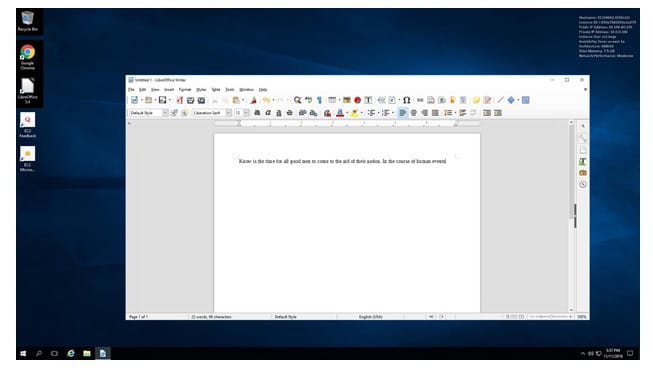Click the zoom slider in status bar
This screenshot has width=653, height=371.
coord(551,317)
